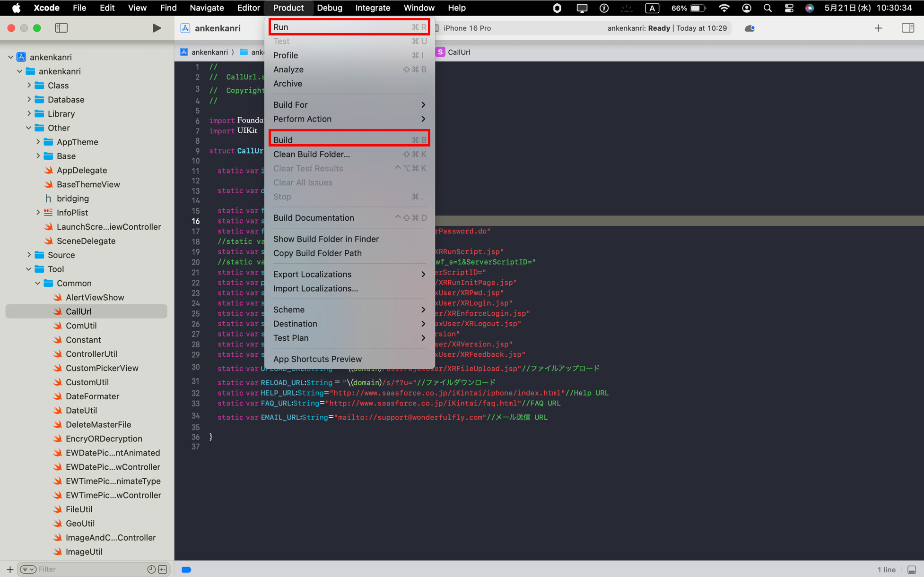Select Analyze in the Product menu
This screenshot has width=924, height=577.
coord(349,69)
